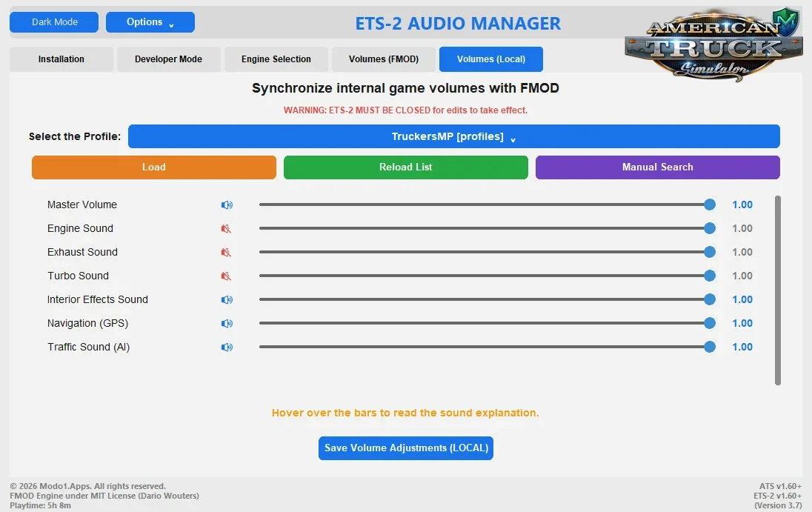Viewport: 812px width, 512px height.
Task: Mute the Traffic Sound (AI) speaker icon
Action: [x=227, y=348]
